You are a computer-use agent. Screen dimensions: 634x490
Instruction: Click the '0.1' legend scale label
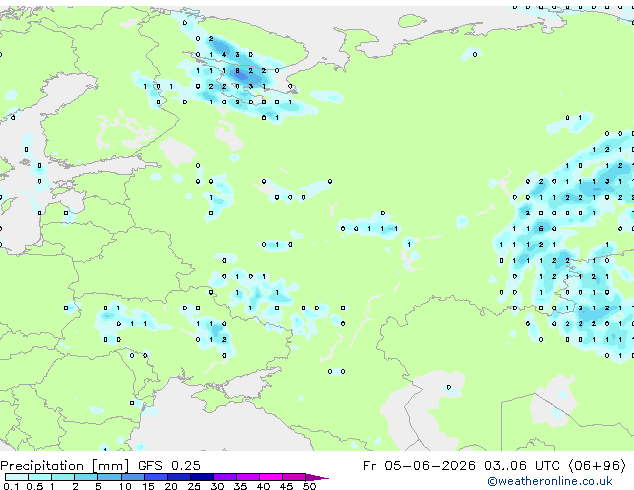11,486
